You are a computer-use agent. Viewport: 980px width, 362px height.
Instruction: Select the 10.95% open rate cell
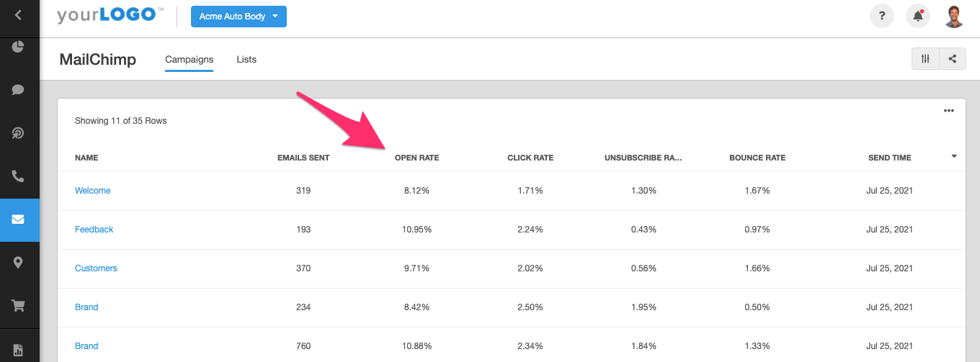[416, 230]
